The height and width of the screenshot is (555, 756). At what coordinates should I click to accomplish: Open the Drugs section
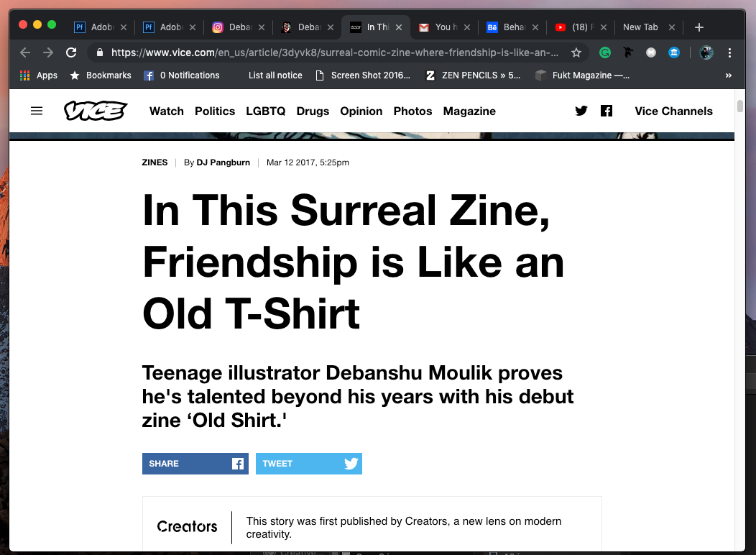pos(313,111)
